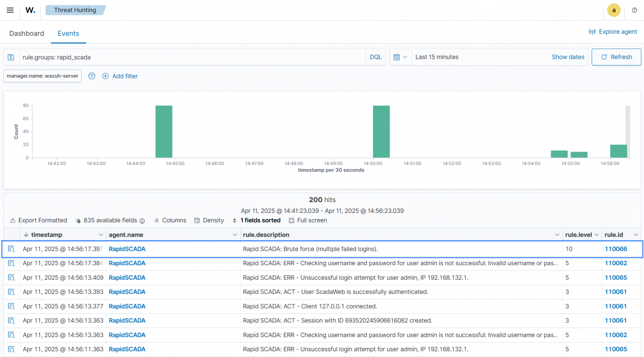Open the 835 available fields list
The width and height of the screenshot is (644, 357).
(x=110, y=221)
